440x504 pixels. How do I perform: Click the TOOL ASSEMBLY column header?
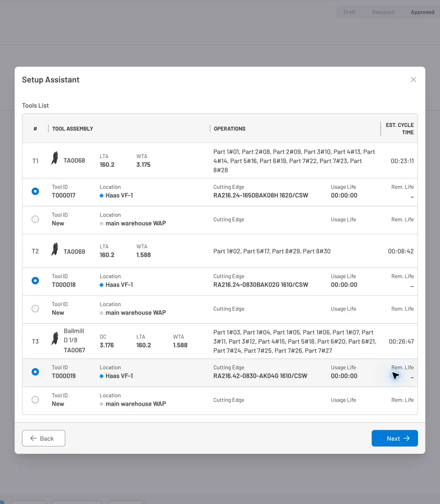click(x=73, y=129)
